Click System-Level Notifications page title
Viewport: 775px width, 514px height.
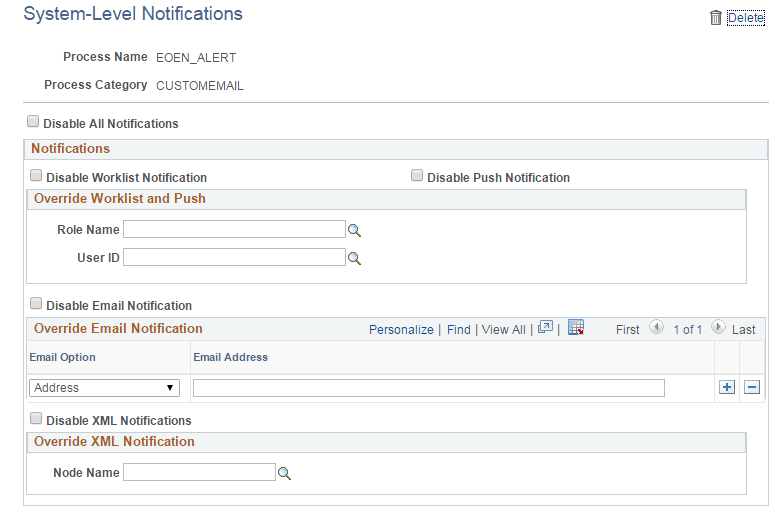133,14
